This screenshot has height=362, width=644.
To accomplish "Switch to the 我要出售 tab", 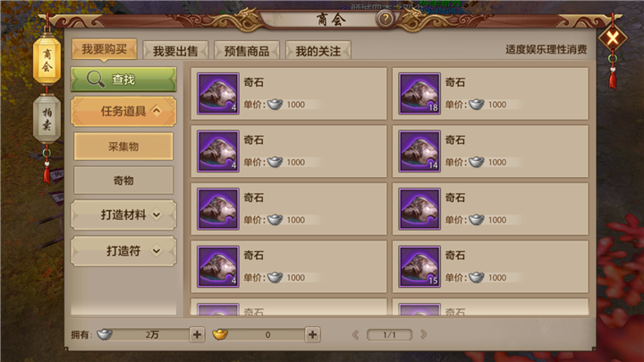I will coord(175,50).
